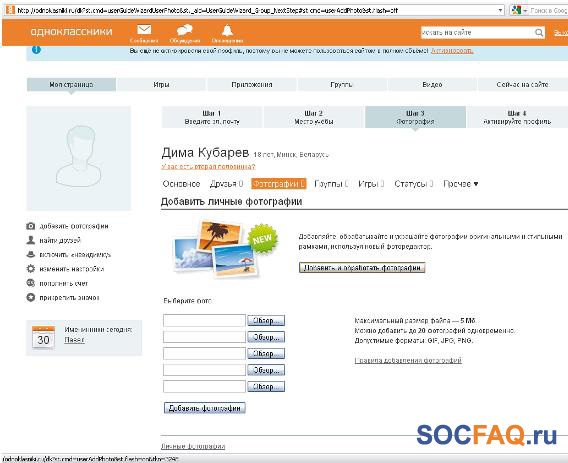
Task: Click the invisibility hat icon
Action: 31,254
